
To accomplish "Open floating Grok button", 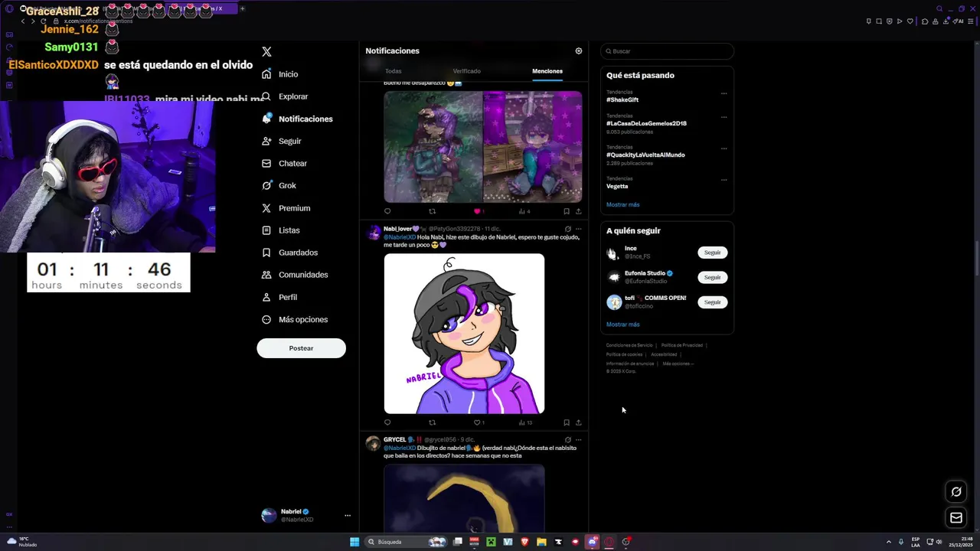I will coord(956,491).
